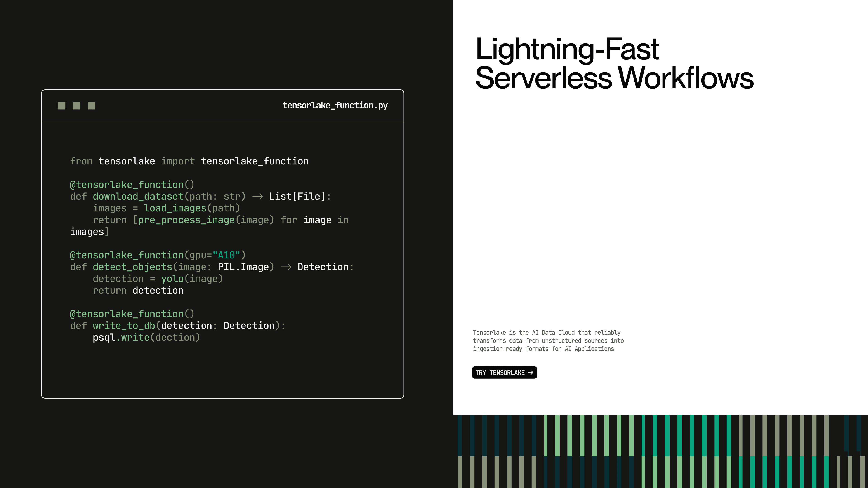Click the write_to_db function name
Screen dimensions: 868x488
pyautogui.click(x=124, y=326)
